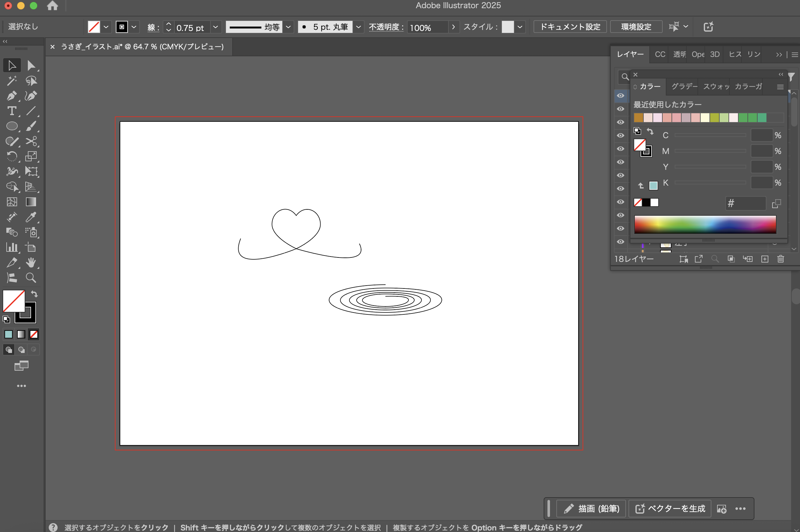The image size is (800, 532).
Task: Open 均等 variable width profile dropdown
Action: 288,27
